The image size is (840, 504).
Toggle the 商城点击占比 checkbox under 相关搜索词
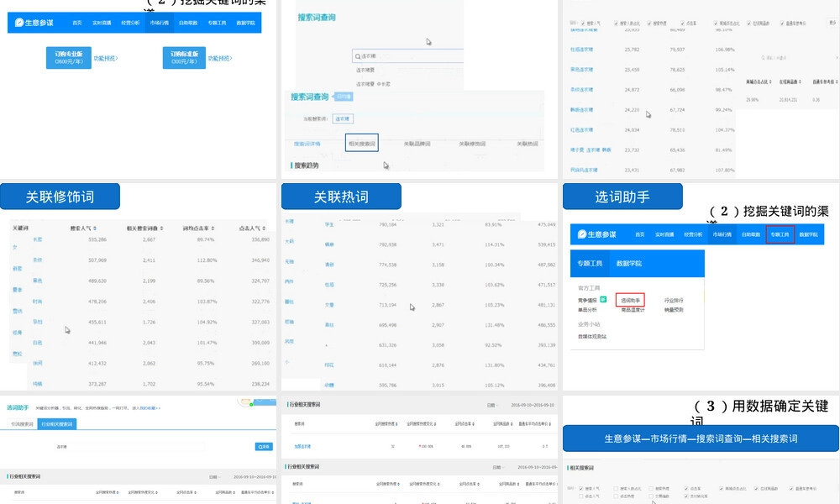(721, 489)
